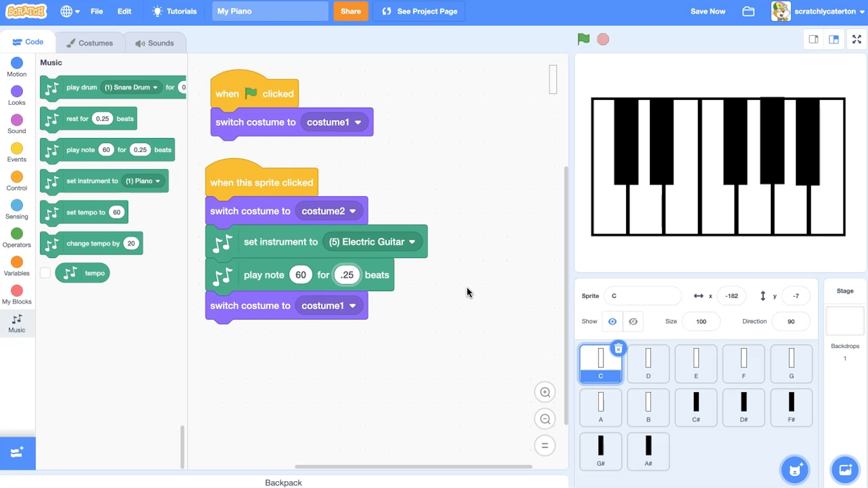Toggle the tempo reporter checkbox
868x488 pixels.
tap(45, 273)
